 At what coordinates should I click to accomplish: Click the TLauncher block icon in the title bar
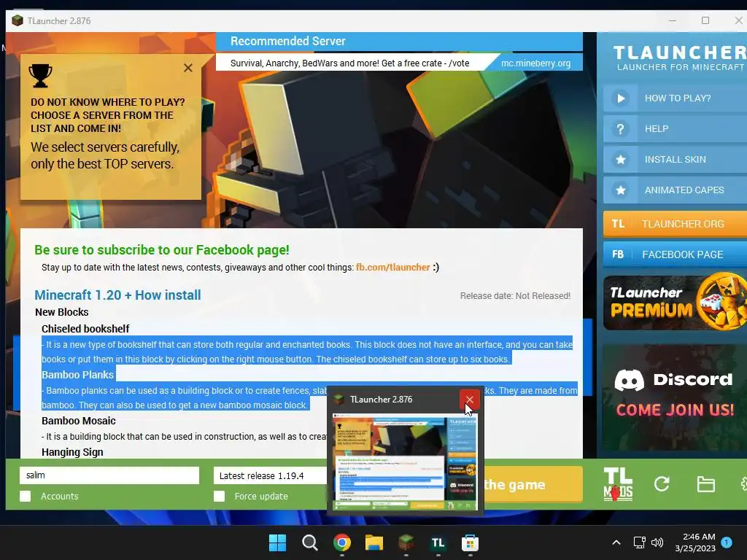click(x=18, y=20)
